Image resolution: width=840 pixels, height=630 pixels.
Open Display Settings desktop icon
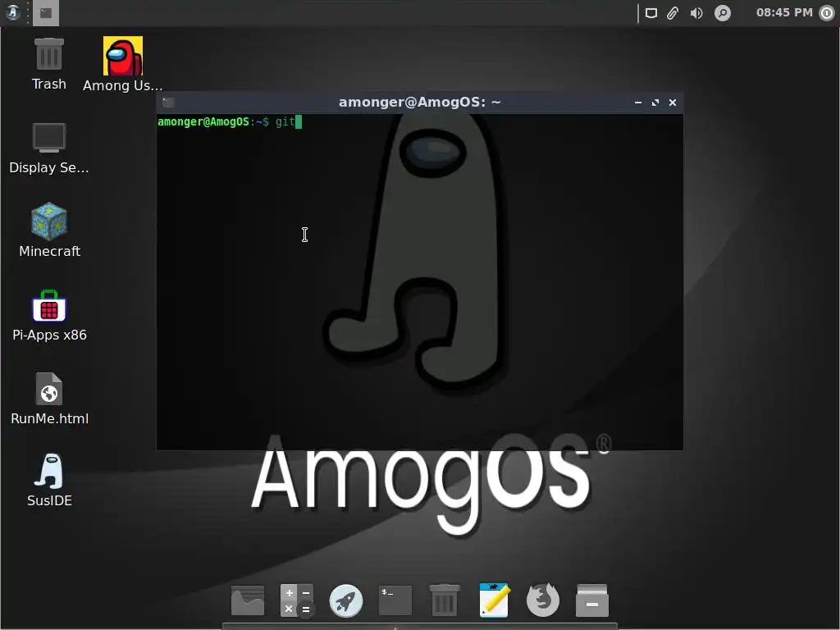point(48,148)
